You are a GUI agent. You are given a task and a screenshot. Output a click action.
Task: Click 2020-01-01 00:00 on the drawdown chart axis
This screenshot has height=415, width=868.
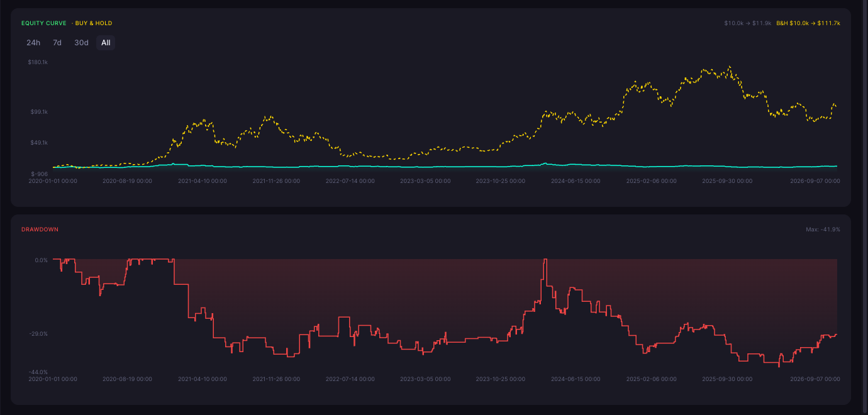tap(53, 380)
